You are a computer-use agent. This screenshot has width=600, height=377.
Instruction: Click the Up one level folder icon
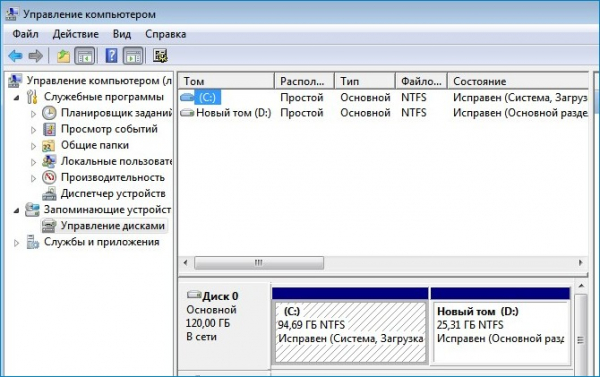coord(64,56)
